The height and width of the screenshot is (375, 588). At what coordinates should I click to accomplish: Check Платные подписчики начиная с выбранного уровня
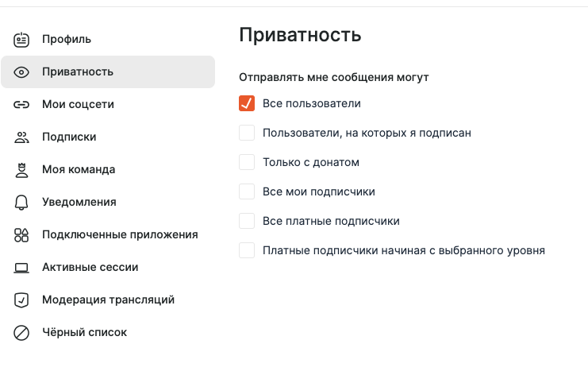point(247,250)
